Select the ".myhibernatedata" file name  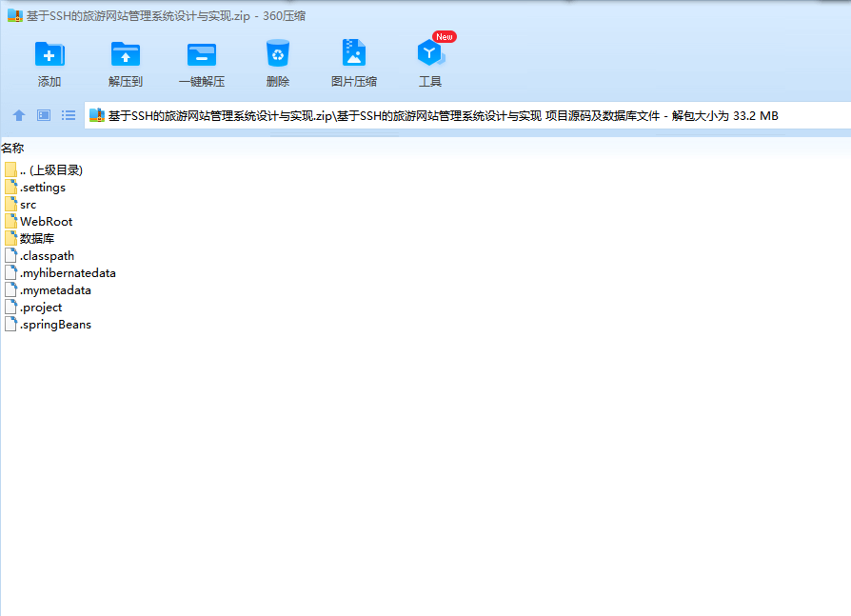[68, 273]
